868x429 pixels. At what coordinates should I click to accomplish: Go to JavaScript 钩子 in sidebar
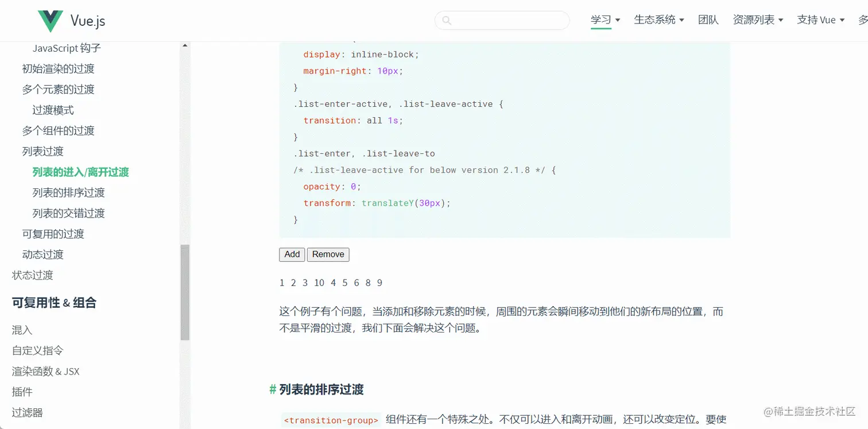[x=67, y=48]
